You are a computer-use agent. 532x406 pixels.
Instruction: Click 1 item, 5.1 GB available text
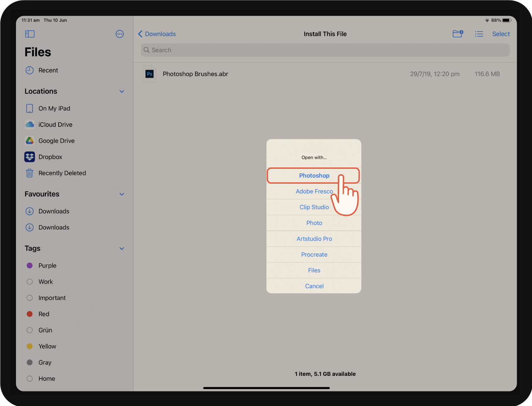[325, 374]
